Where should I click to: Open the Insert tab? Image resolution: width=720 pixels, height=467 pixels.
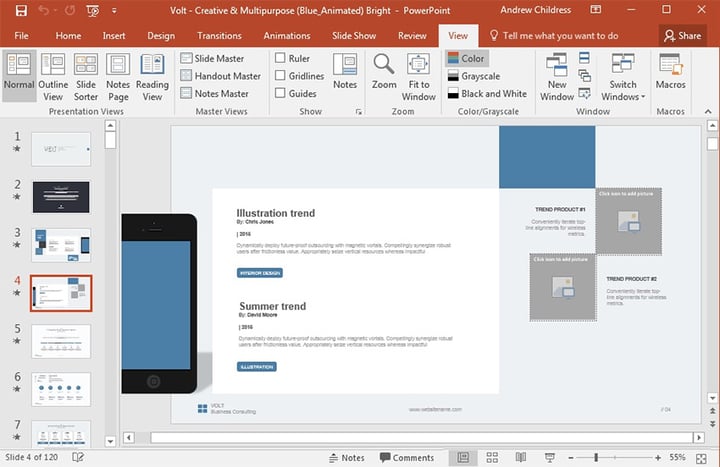click(114, 36)
